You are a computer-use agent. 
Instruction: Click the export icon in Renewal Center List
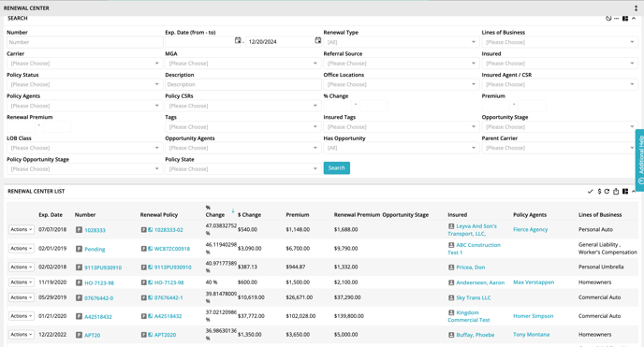tap(616, 192)
